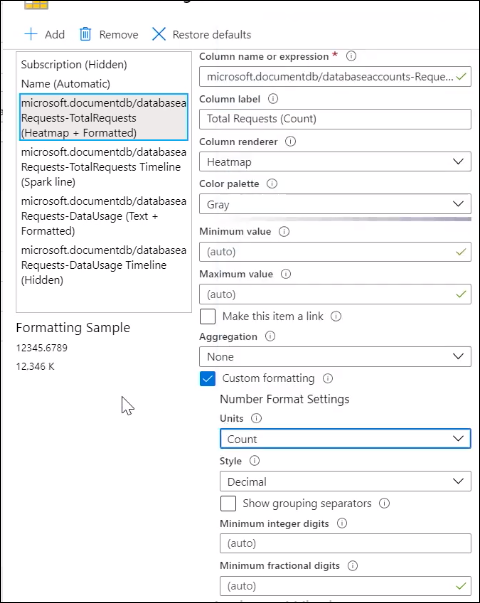Screen dimensions: 480x603
Task: Click info icon next to Column renderer
Action: (290, 142)
